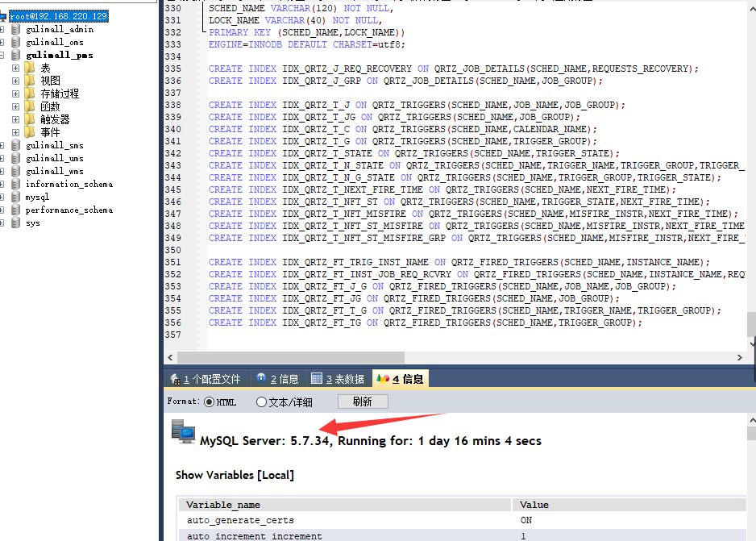Click the colorful icon on 4 信息 tab

click(383, 378)
